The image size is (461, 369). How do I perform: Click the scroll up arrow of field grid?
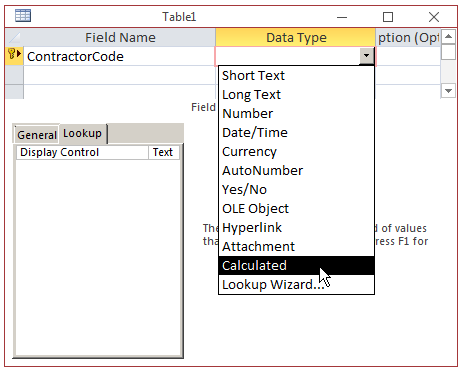(448, 36)
